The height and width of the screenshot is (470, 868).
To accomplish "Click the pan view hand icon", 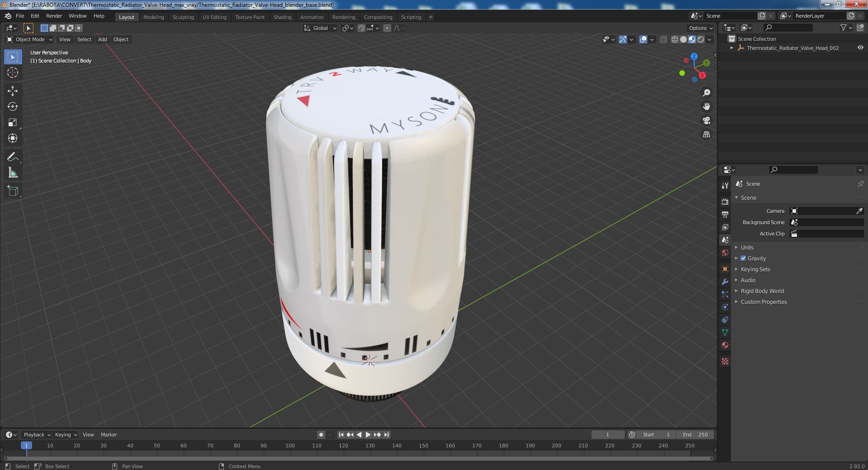I will pyautogui.click(x=707, y=106).
